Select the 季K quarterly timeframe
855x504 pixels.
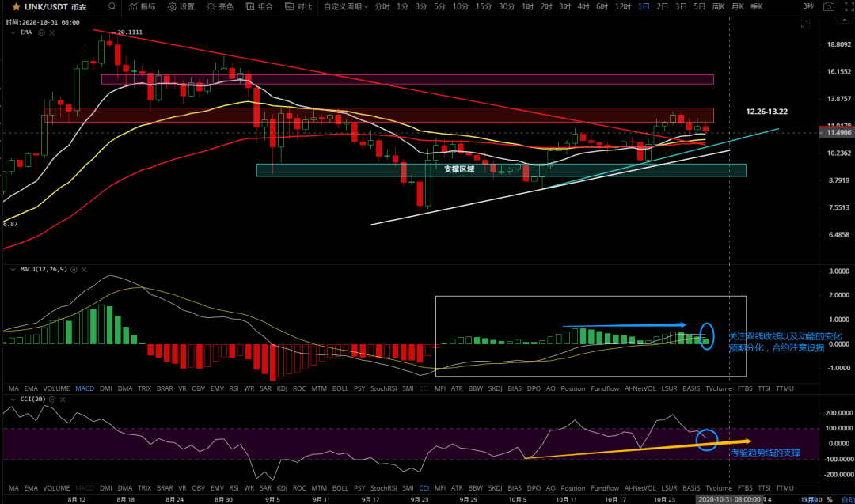click(756, 6)
